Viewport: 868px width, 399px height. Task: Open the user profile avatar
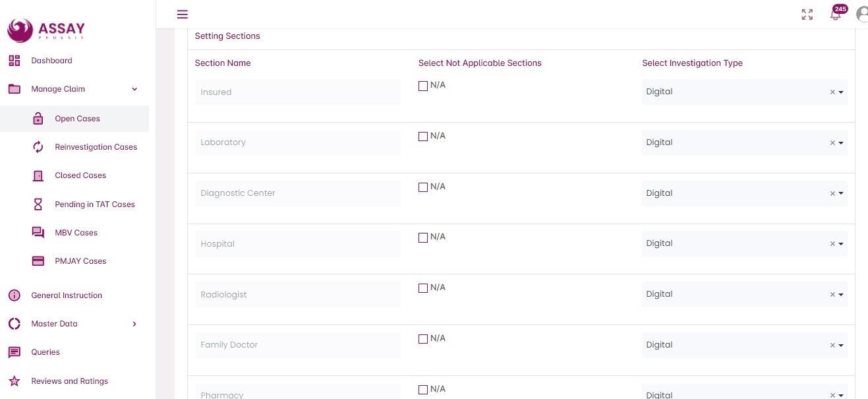coord(862,14)
